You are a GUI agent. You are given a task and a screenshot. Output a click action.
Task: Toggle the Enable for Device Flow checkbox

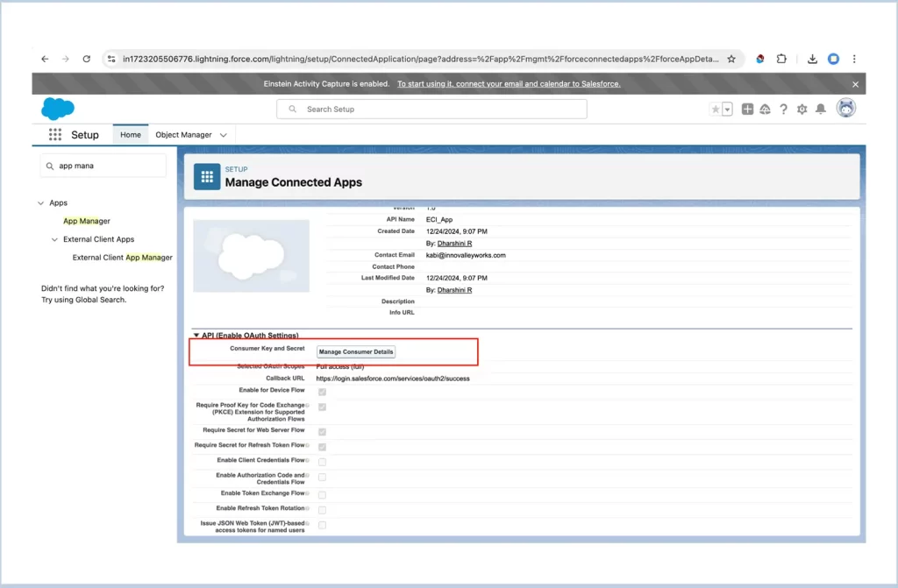[323, 393]
